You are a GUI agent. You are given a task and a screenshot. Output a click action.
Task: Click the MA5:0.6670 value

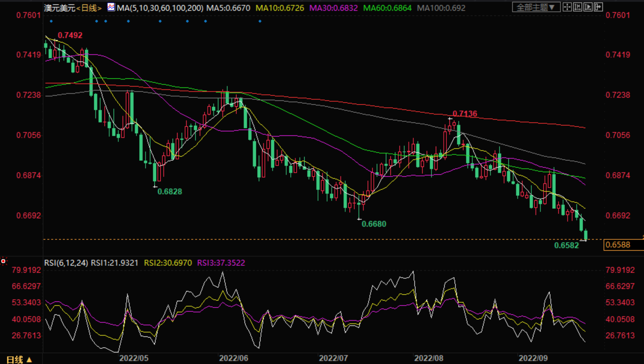(228, 8)
